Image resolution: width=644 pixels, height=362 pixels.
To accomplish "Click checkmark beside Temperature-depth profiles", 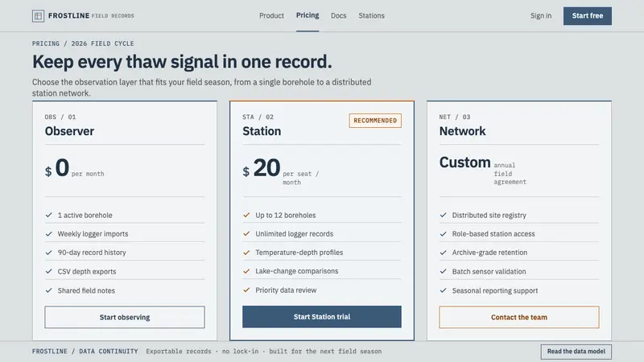I will (246, 253).
